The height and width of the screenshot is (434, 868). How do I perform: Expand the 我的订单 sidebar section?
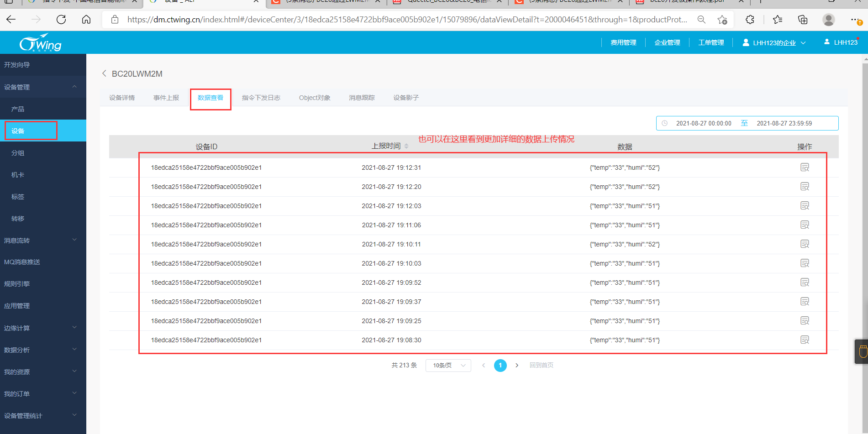(74, 393)
